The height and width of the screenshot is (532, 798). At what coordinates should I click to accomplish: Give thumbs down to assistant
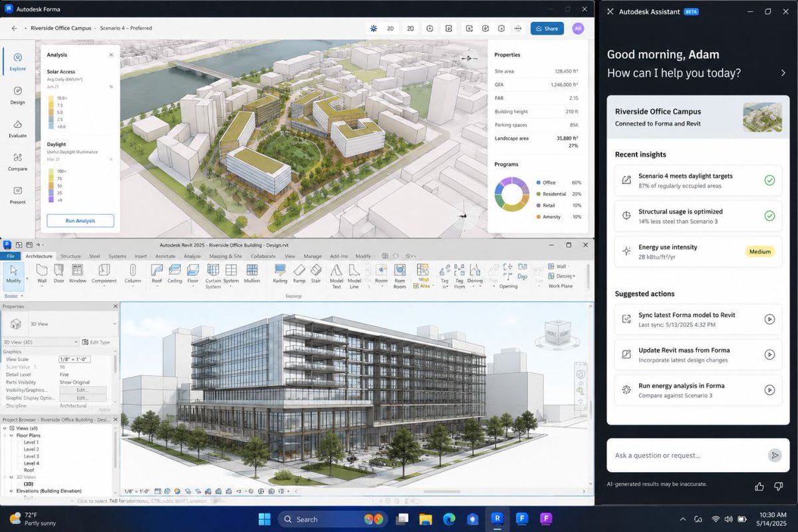point(779,487)
